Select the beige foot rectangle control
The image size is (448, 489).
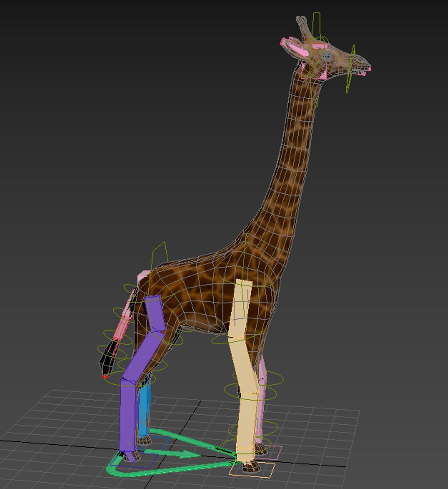click(x=252, y=470)
